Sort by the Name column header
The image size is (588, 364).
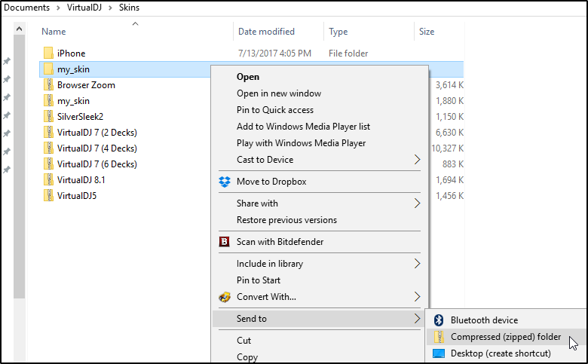tap(54, 32)
